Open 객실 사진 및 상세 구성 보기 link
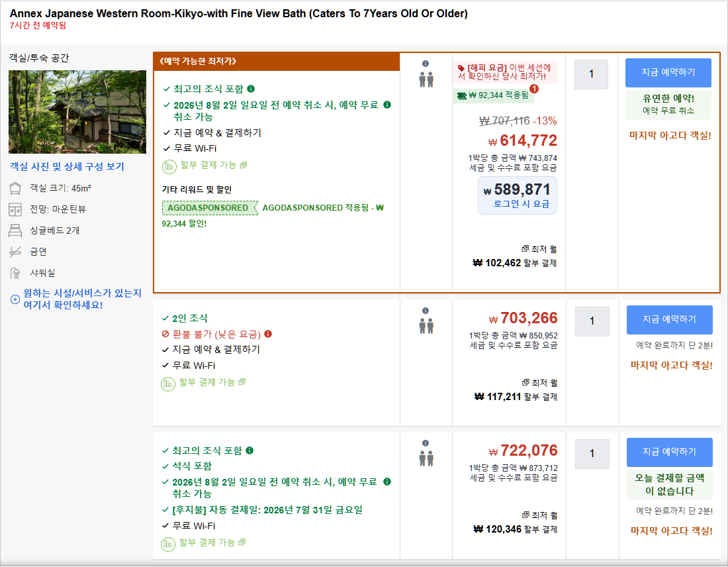 (68, 166)
